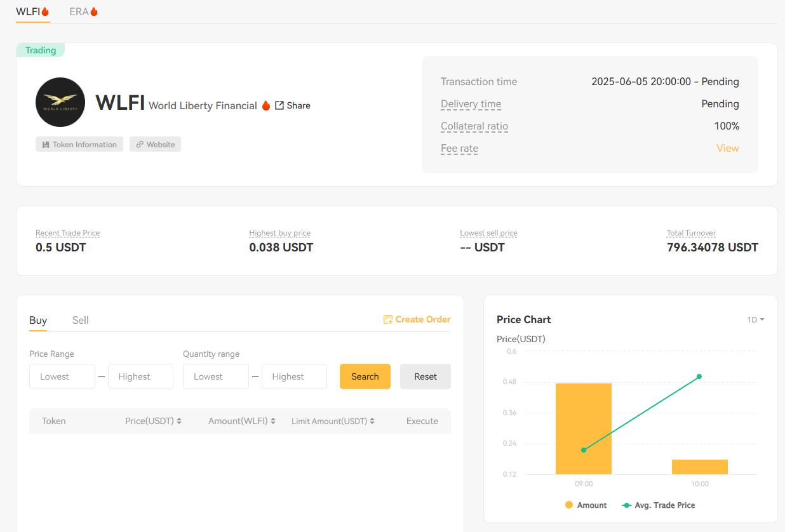Focus the Quantity range Highest field
This screenshot has width=785, height=532.
[x=294, y=376]
